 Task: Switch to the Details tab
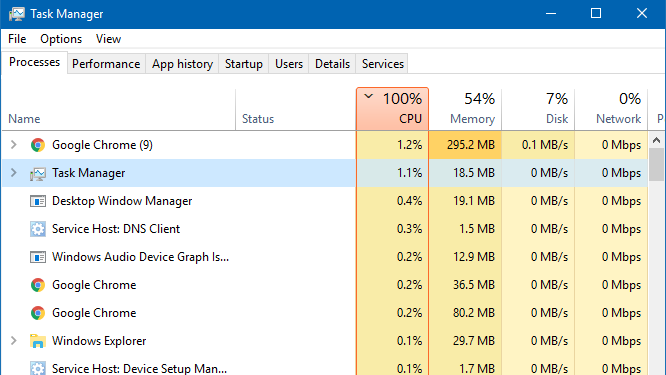pyautogui.click(x=332, y=64)
